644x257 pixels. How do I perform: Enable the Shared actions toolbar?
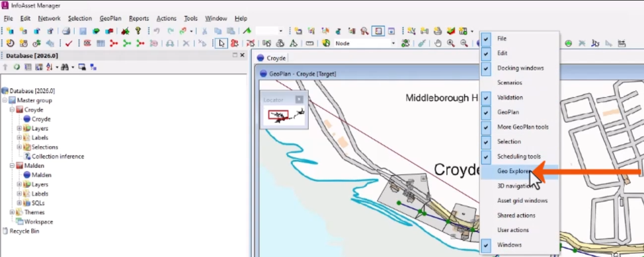[x=520, y=215]
